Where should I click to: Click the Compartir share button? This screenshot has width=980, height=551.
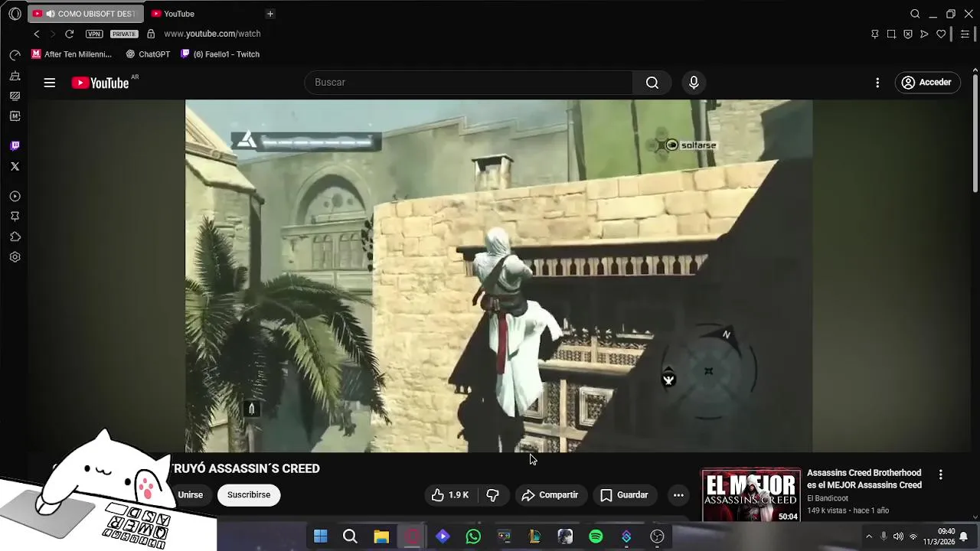pos(550,495)
